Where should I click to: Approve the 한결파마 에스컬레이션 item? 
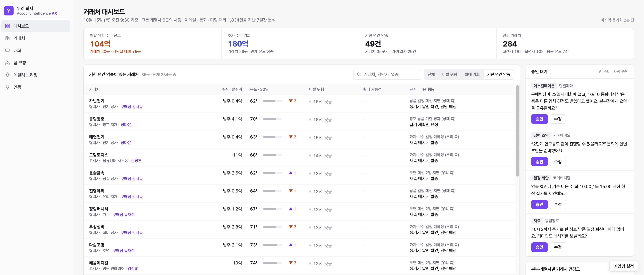tap(539, 119)
